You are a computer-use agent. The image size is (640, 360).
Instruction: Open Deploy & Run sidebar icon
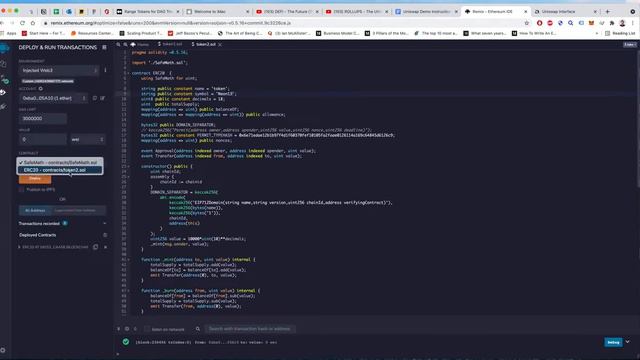point(3,93)
